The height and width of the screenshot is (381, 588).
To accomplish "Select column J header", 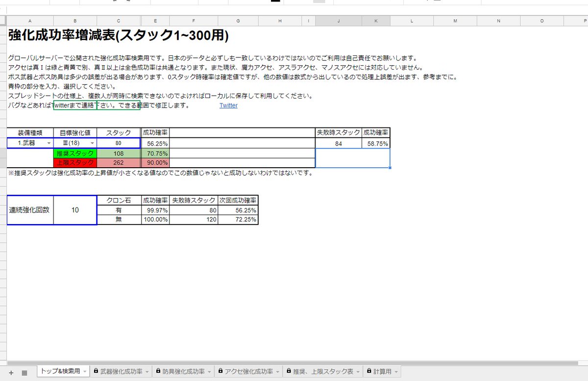I will click(339, 21).
